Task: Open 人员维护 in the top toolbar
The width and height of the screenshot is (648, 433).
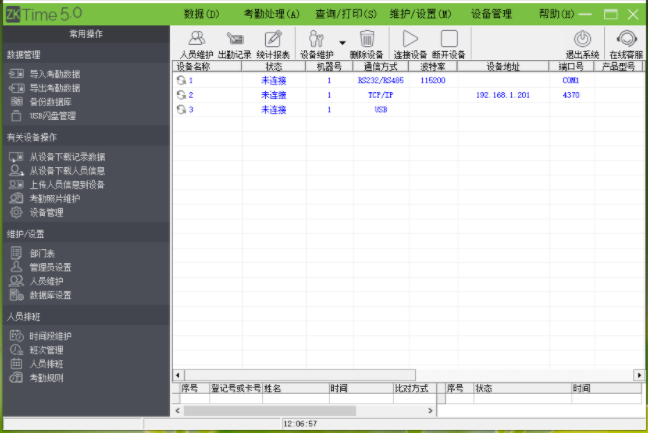Action: [x=196, y=43]
